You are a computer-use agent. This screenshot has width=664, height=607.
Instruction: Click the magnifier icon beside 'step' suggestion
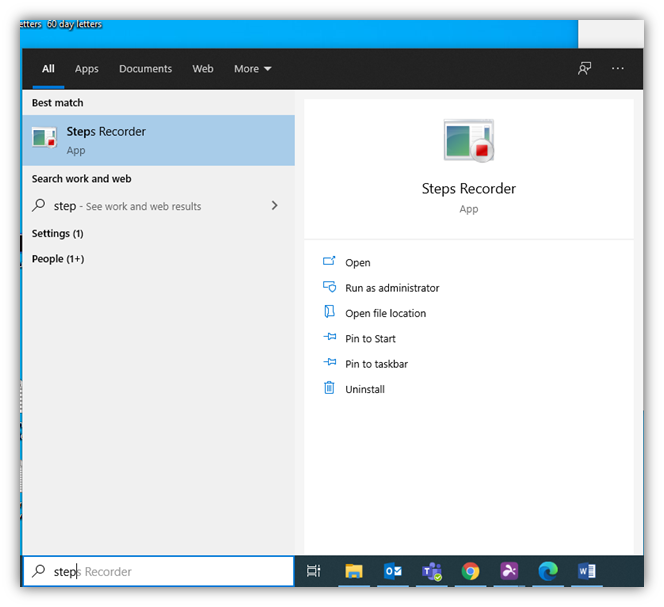[39, 205]
